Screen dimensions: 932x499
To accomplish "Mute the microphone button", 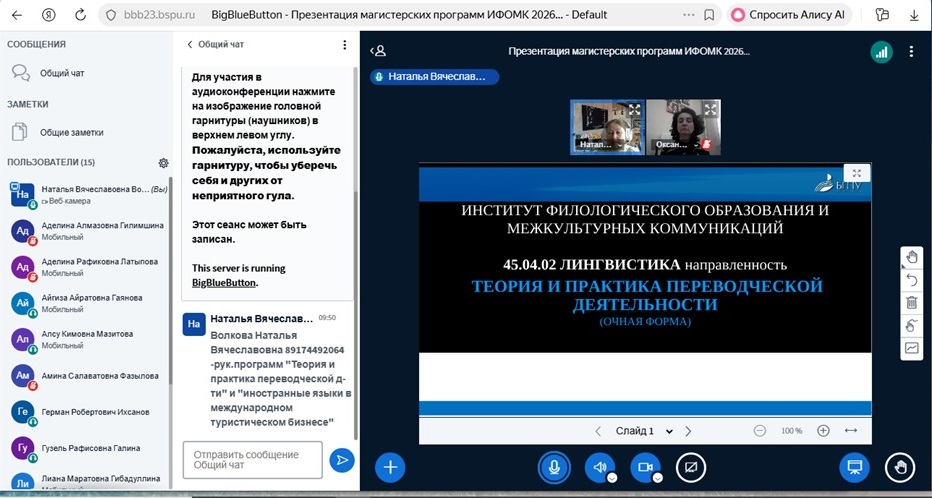I will pos(554,467).
